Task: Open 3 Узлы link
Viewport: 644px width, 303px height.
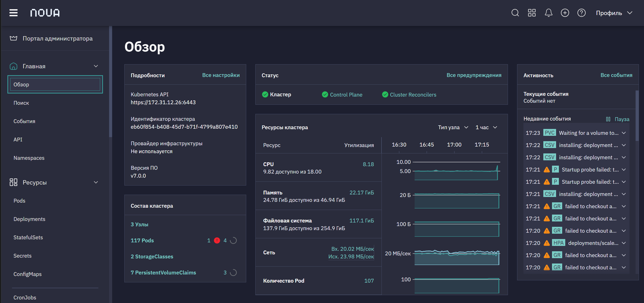Action: [x=139, y=225]
